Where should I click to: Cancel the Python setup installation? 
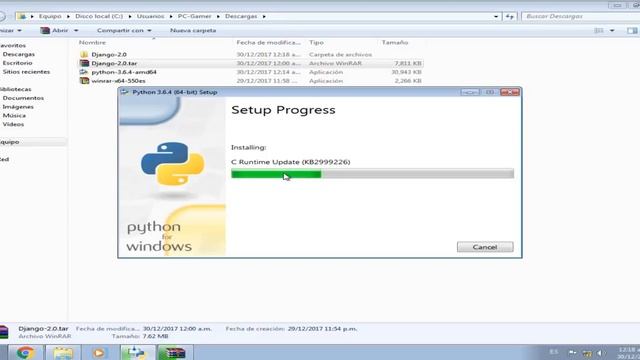(485, 247)
